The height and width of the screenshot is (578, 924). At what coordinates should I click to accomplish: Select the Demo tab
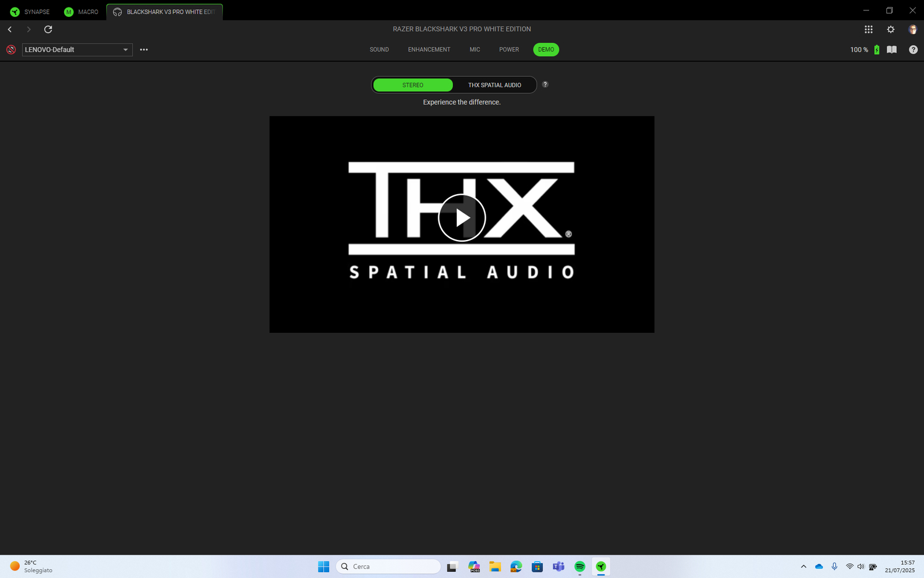point(546,50)
